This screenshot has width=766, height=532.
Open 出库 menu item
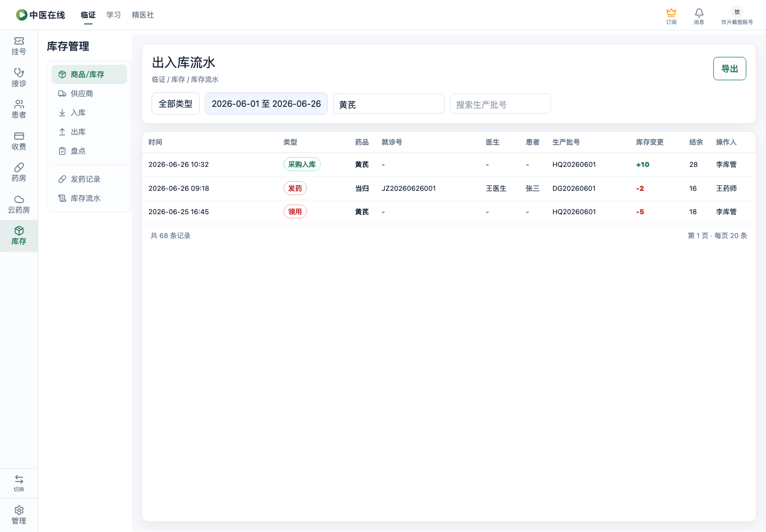89,132
